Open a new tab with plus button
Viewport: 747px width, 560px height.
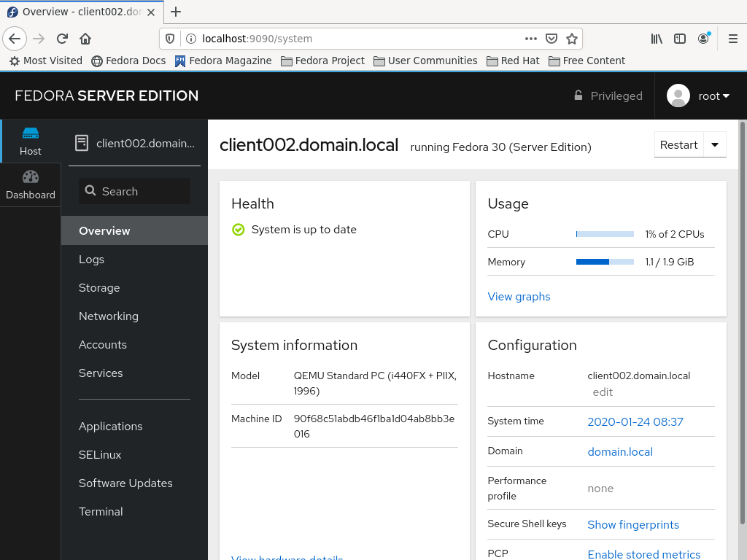[x=176, y=12]
